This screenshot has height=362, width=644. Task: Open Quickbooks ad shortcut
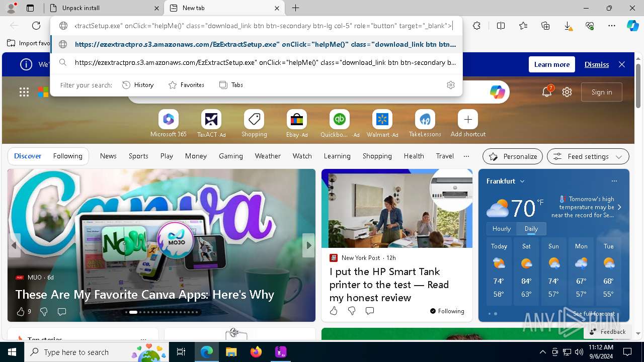[x=340, y=124]
